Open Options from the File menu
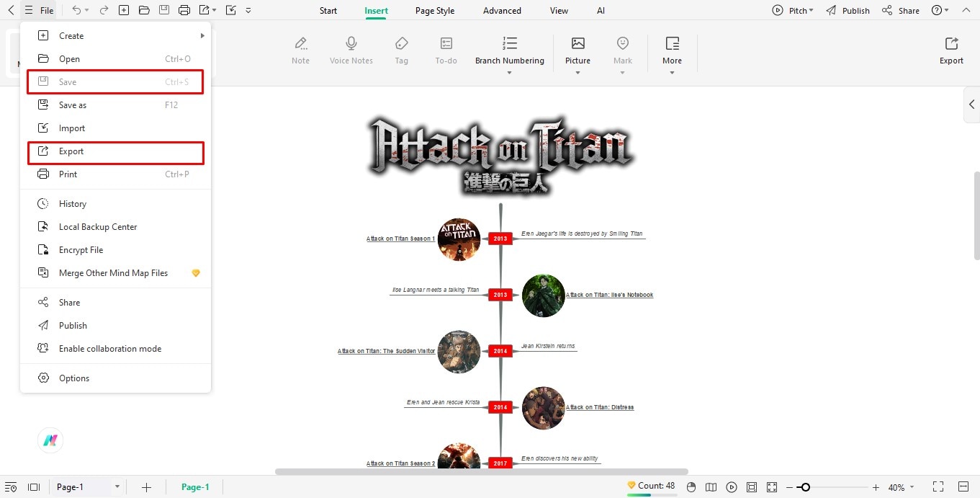 point(115,378)
